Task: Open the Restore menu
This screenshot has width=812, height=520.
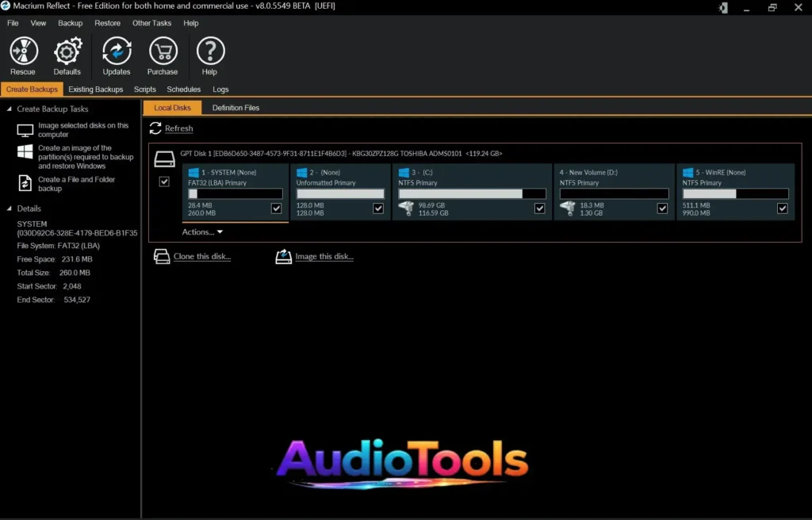Action: coord(106,23)
